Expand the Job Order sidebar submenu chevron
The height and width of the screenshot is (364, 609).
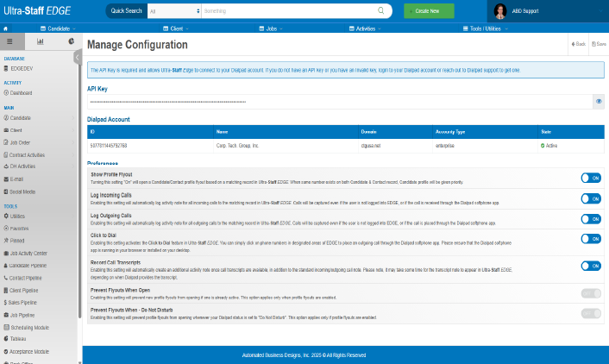pos(72,142)
